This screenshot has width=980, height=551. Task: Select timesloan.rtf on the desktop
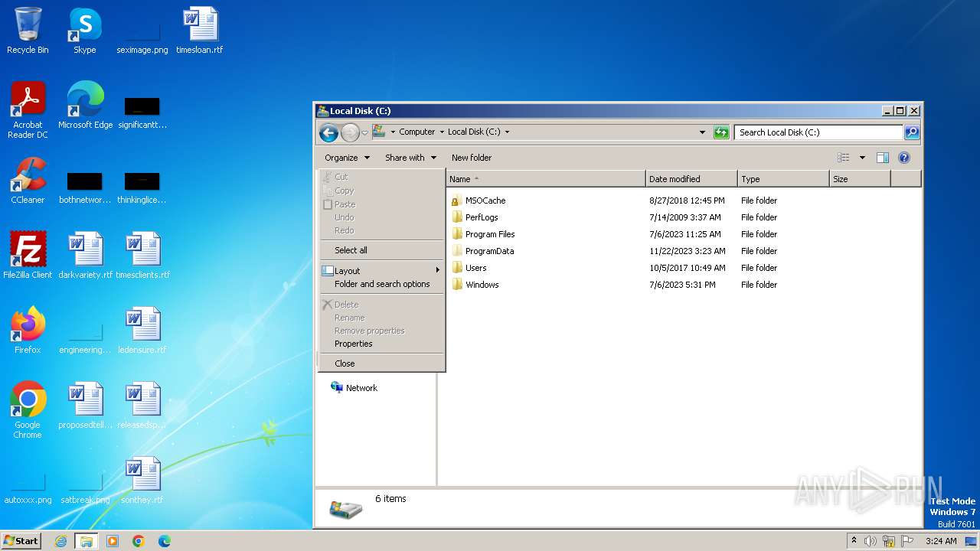tap(200, 31)
